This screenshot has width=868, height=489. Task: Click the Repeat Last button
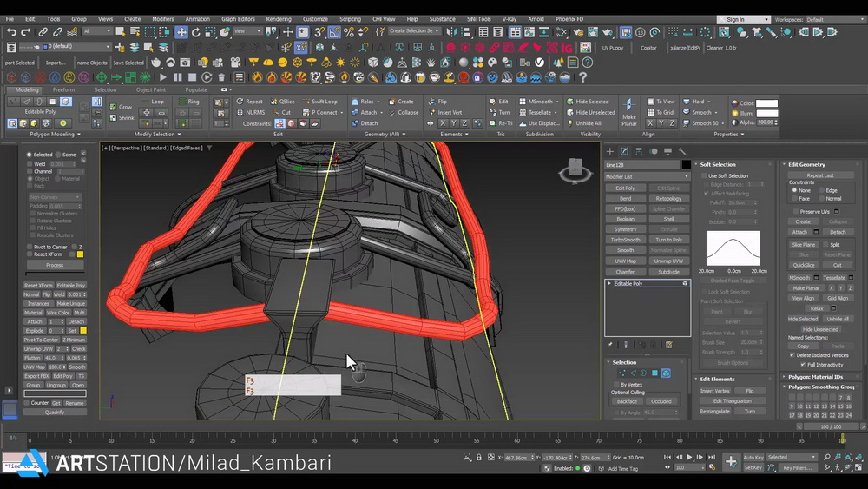pos(820,175)
